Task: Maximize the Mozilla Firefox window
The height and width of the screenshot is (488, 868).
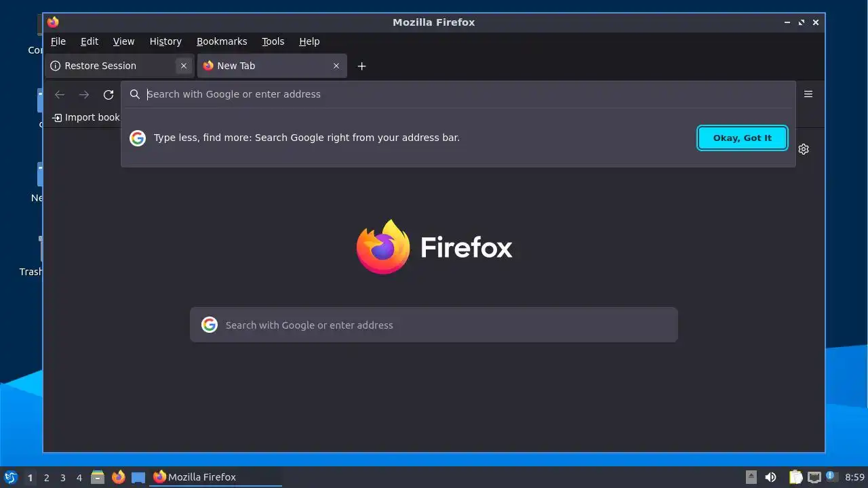Action: point(802,22)
